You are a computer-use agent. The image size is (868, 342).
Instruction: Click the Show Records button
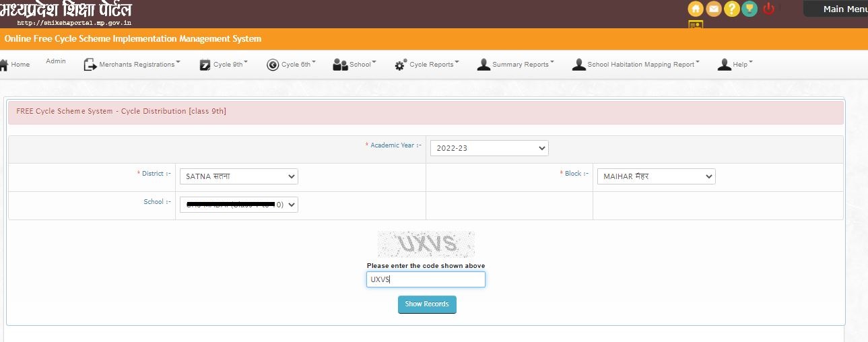427,304
